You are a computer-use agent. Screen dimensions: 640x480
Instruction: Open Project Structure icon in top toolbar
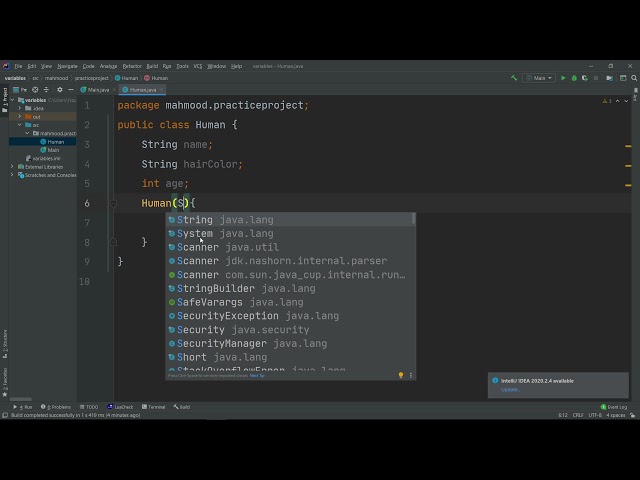pyautogui.click(x=609, y=78)
